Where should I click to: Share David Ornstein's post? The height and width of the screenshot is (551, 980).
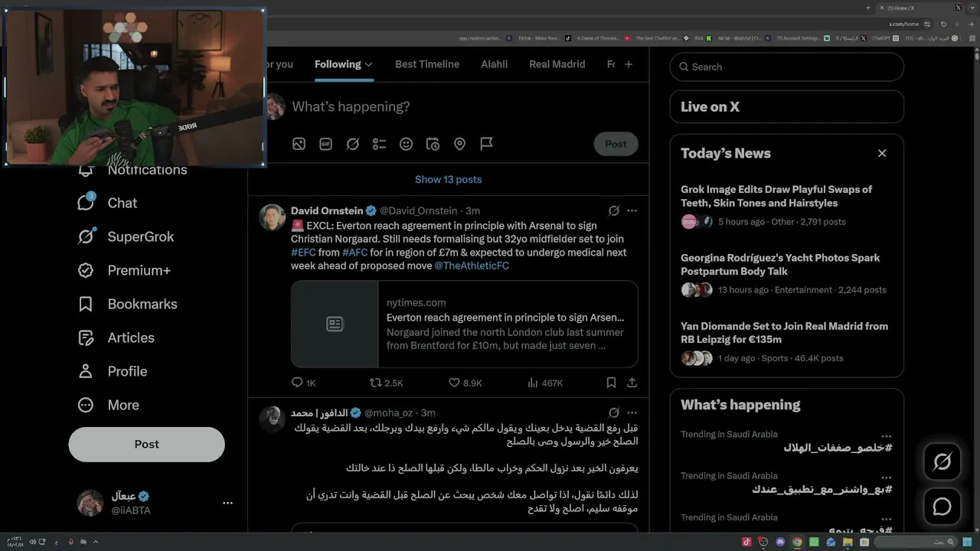point(632,383)
